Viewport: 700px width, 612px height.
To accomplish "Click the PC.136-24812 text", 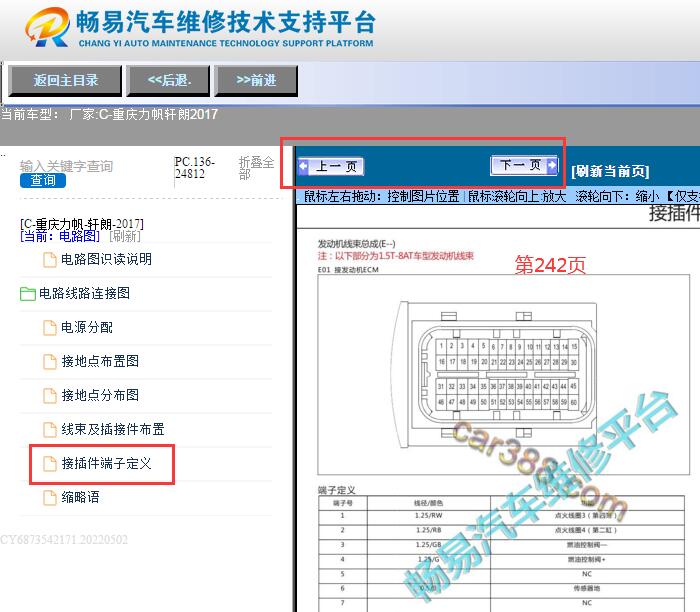I will pyautogui.click(x=195, y=167).
